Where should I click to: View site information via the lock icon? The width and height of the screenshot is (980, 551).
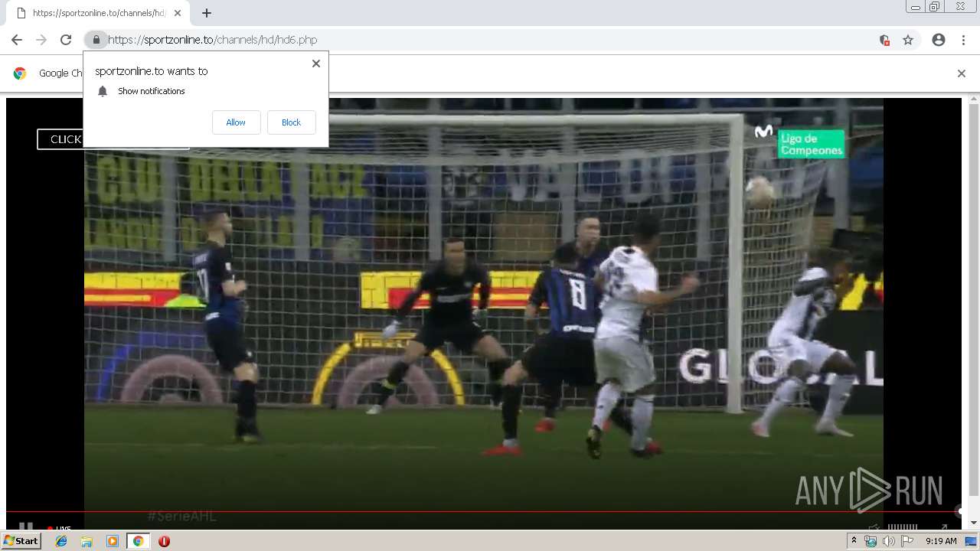click(96, 40)
